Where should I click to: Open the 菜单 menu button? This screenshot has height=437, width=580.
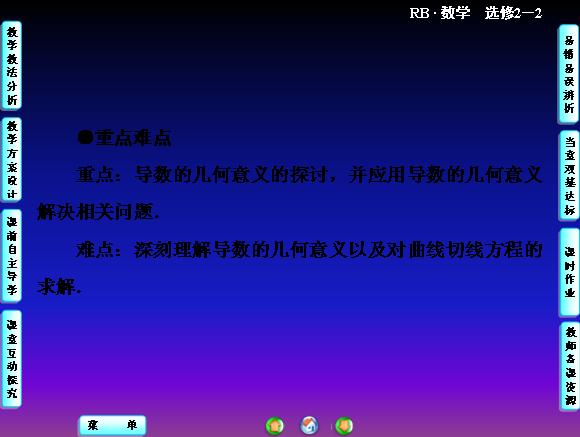coord(112,425)
